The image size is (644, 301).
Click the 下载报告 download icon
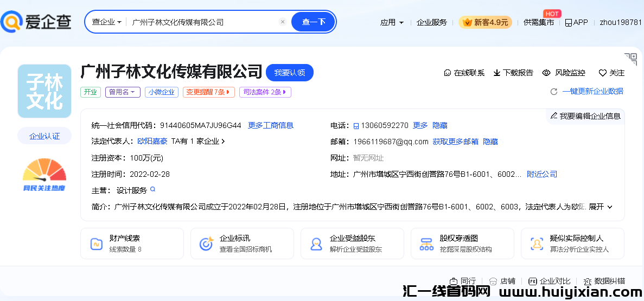click(497, 73)
